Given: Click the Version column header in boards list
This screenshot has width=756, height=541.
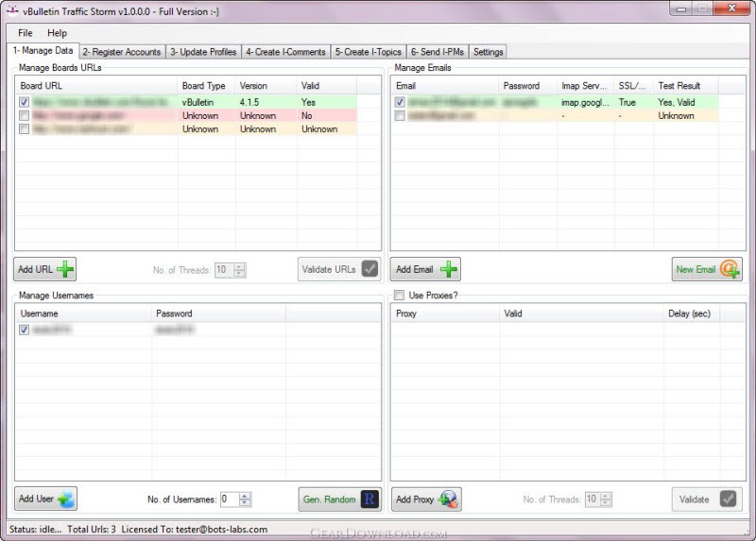Looking at the screenshot, I should [x=266, y=86].
